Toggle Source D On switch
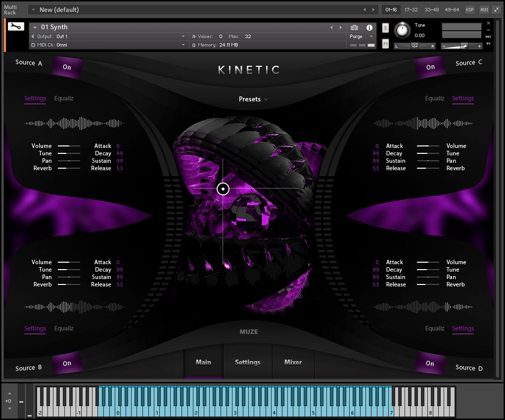Viewport: 505px width, 420px height. click(430, 364)
